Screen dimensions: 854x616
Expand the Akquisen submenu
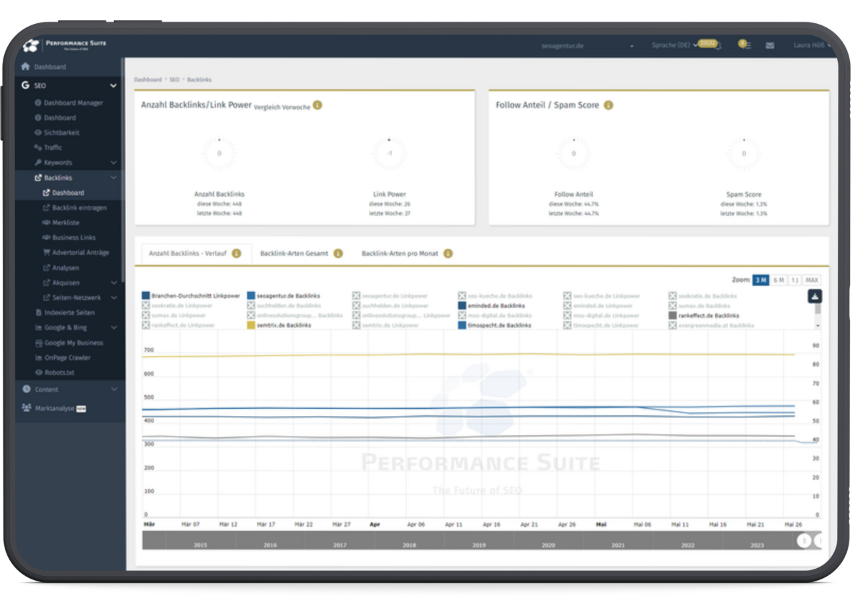113,283
